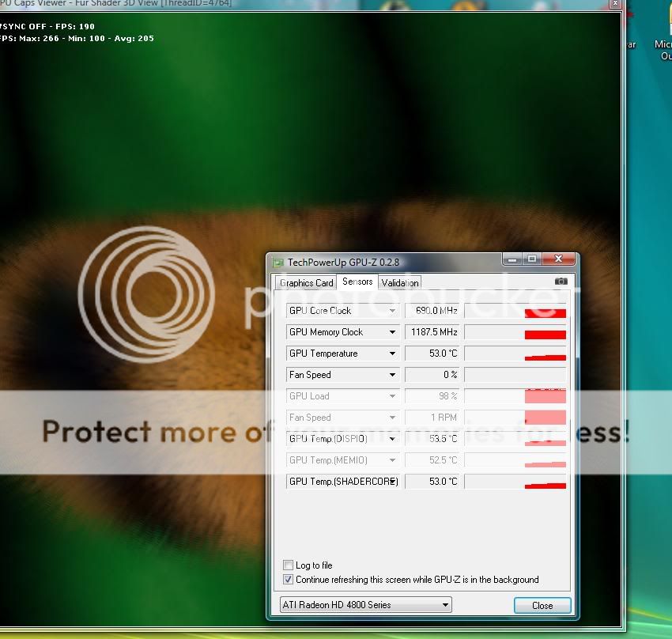Close GPU-Z using the title bar X
The width and height of the screenshot is (672, 639).
click(x=560, y=259)
